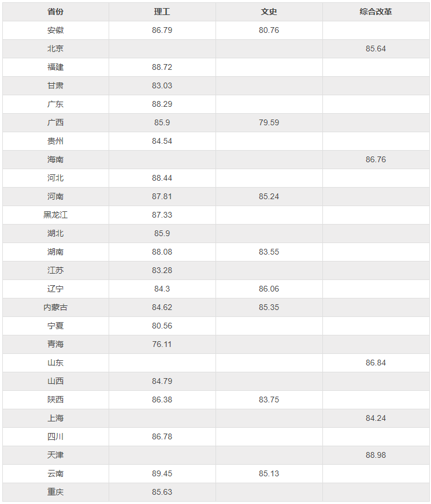This screenshot has width=431, height=504.
Task: Click 北京 综合改革 score 85.64
Action: [376, 48]
